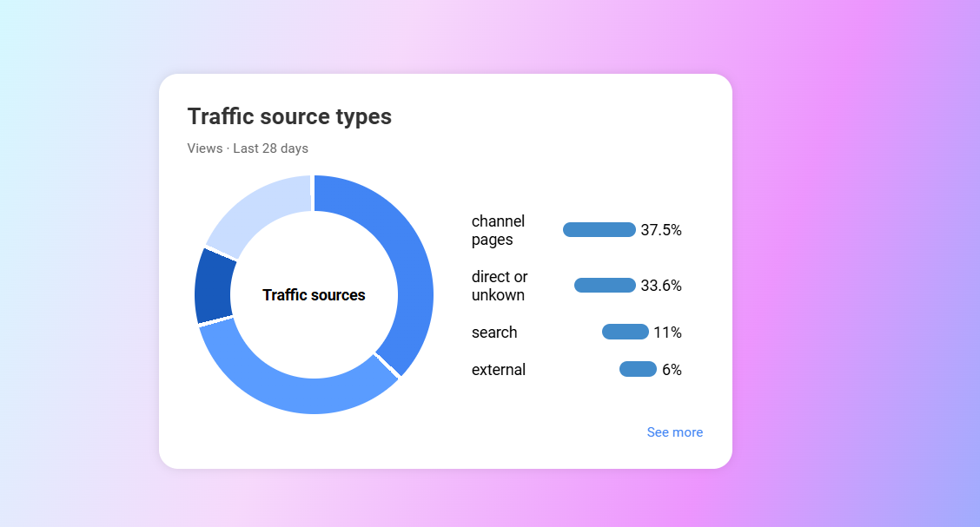The height and width of the screenshot is (527, 980).
Task: Click the Views · Last 28 days subtitle
Action: point(248,148)
